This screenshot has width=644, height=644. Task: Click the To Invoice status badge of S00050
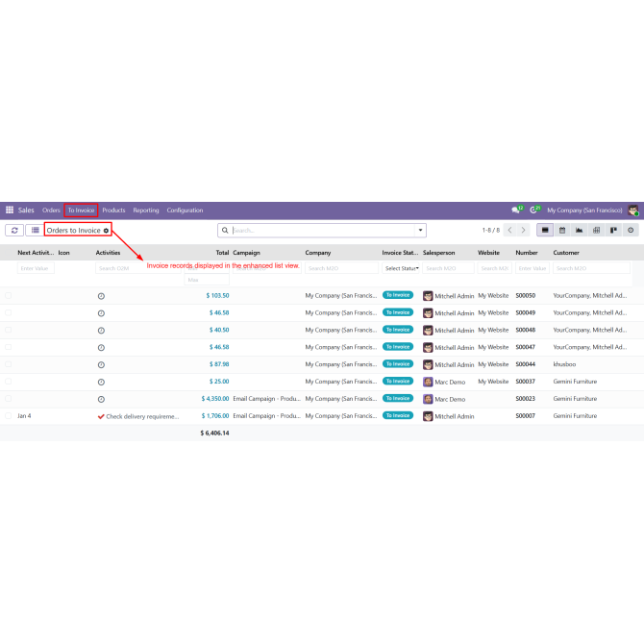click(x=398, y=295)
